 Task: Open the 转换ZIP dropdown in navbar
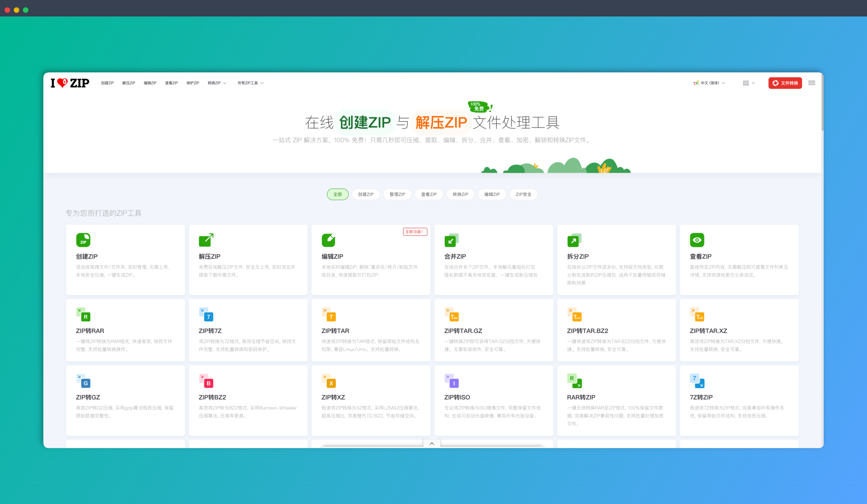pos(217,83)
